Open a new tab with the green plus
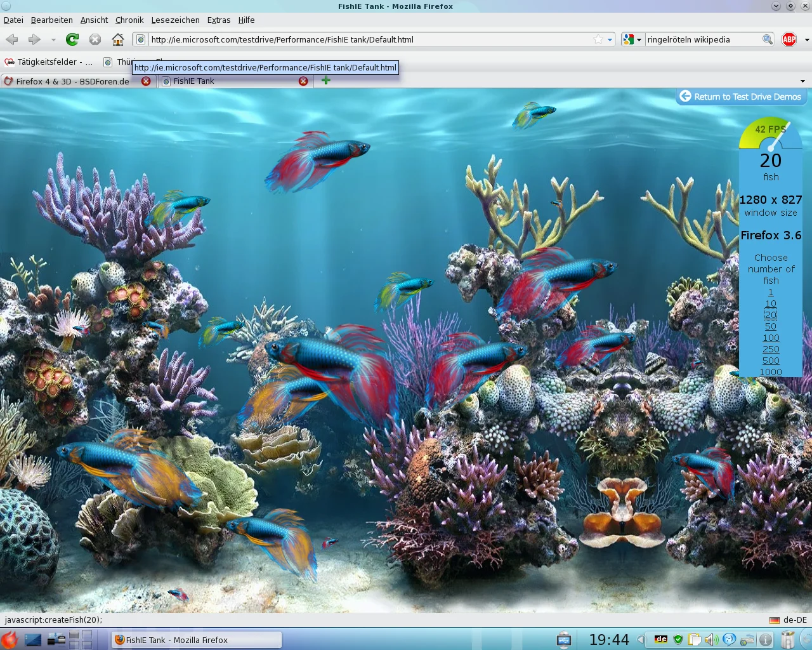812x650 pixels. 326,81
